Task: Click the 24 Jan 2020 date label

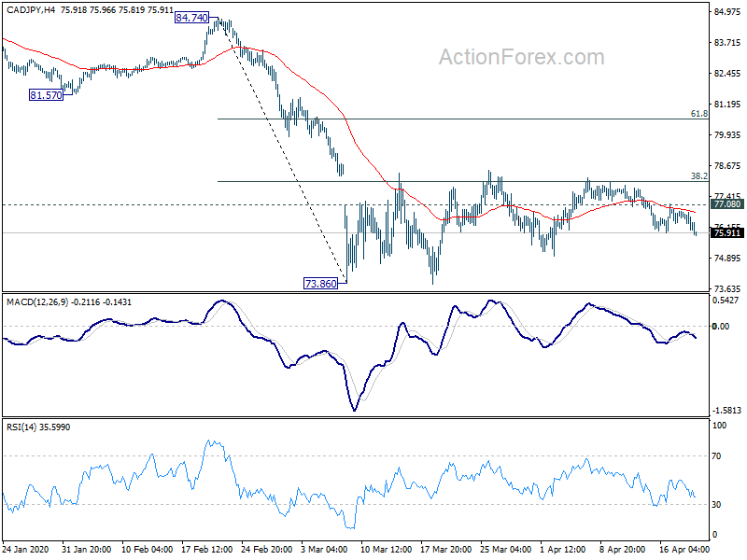Action: pyautogui.click(x=25, y=549)
